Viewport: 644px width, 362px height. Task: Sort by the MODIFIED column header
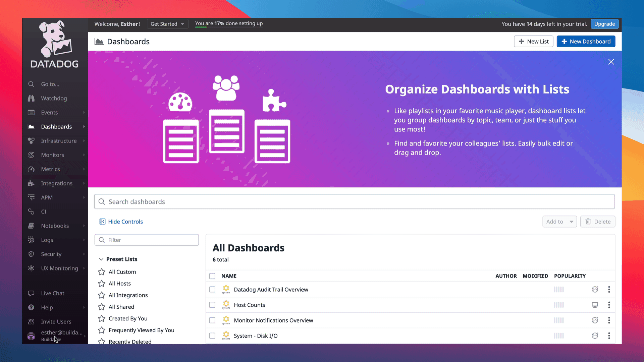coord(535,276)
